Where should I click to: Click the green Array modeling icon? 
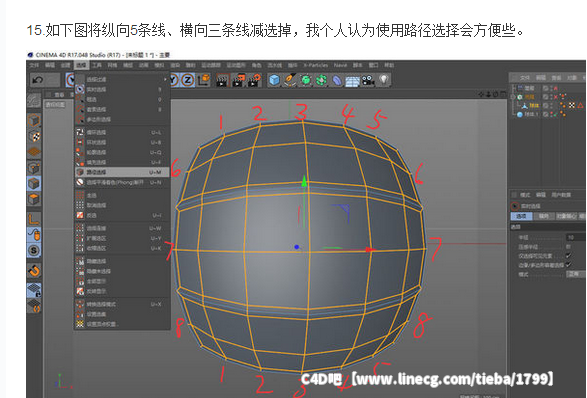[x=322, y=80]
